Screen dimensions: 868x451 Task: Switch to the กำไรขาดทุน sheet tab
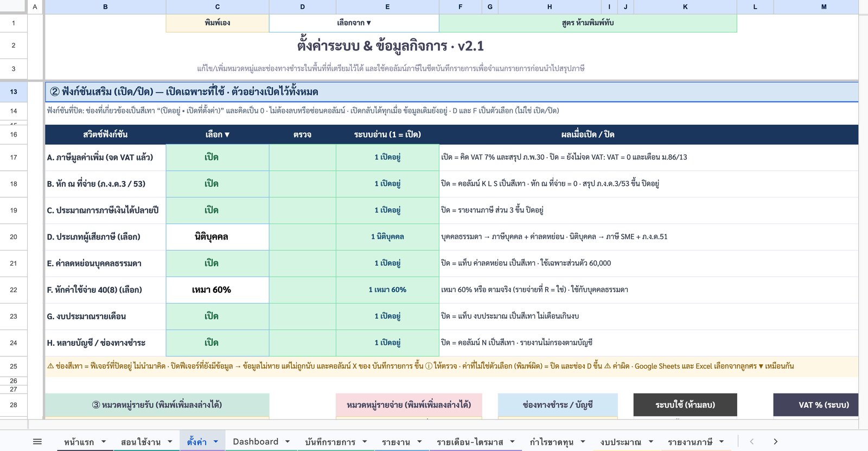(552, 442)
